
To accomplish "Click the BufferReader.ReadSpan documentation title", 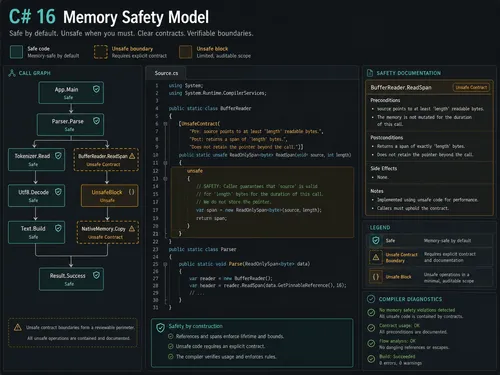I will coord(401,87).
